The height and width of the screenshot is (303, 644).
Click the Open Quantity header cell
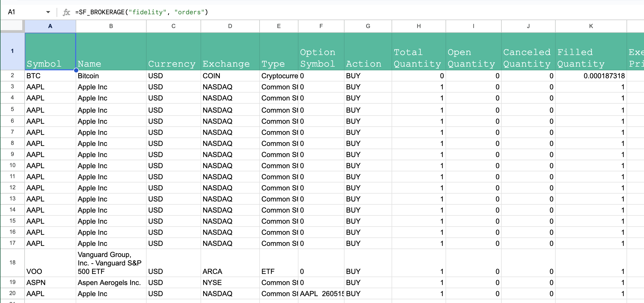[474, 51]
